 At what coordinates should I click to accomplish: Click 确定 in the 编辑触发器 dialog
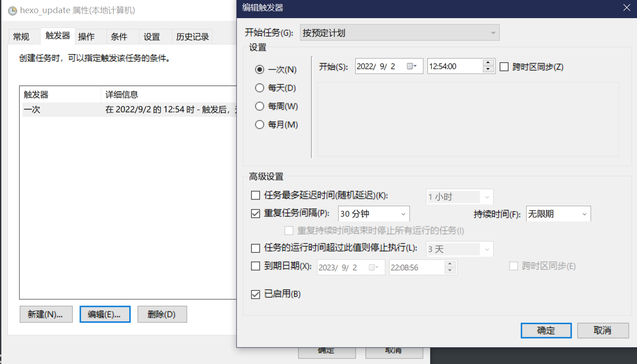click(x=546, y=330)
